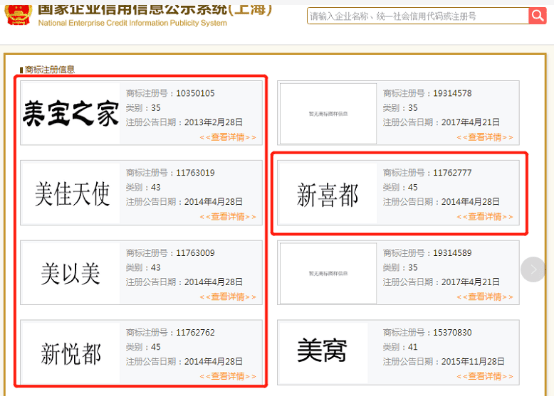
Task: Click registration number text 10350105
Action: (x=195, y=93)
